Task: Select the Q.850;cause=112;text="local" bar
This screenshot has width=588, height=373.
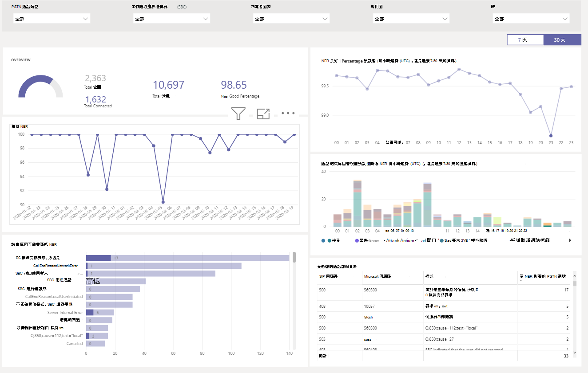Action: [97, 336]
